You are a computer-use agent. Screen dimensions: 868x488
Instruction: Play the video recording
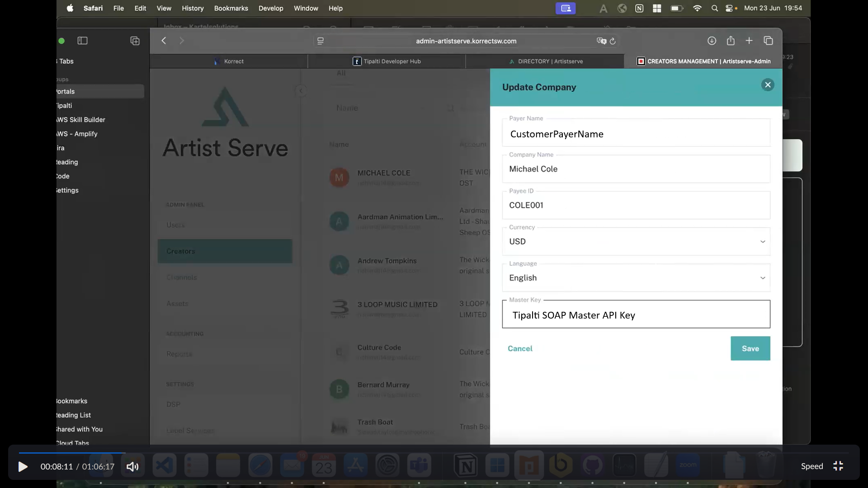click(x=23, y=466)
